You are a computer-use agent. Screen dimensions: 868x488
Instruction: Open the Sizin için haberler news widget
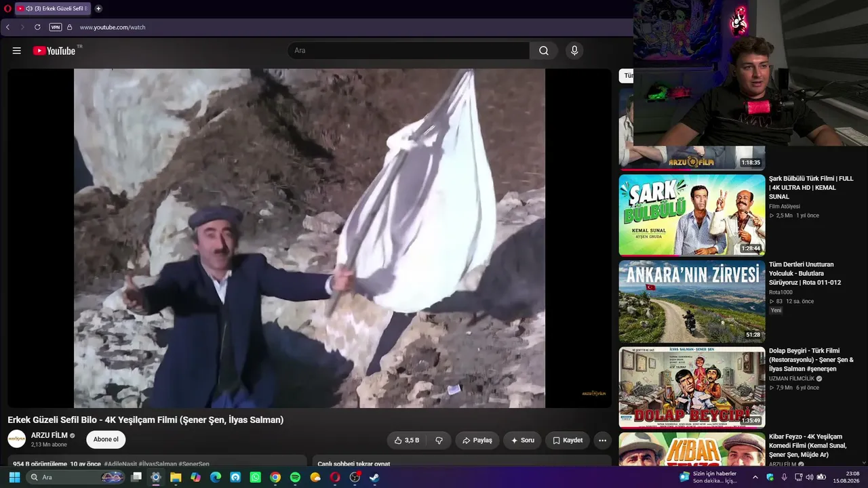(x=708, y=477)
